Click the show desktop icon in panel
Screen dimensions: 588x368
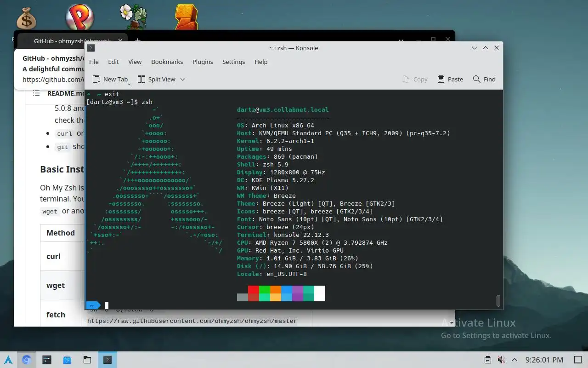tap(578, 360)
